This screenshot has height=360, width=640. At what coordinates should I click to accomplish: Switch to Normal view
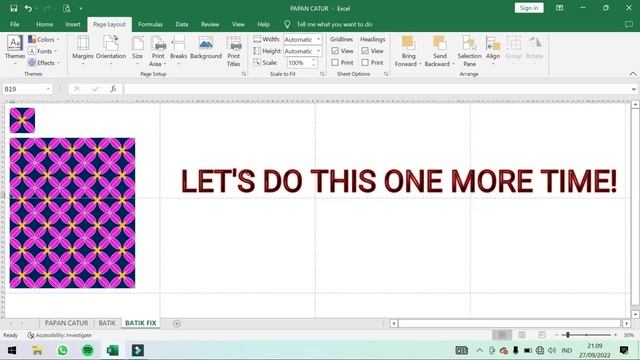pyautogui.click(x=502, y=335)
